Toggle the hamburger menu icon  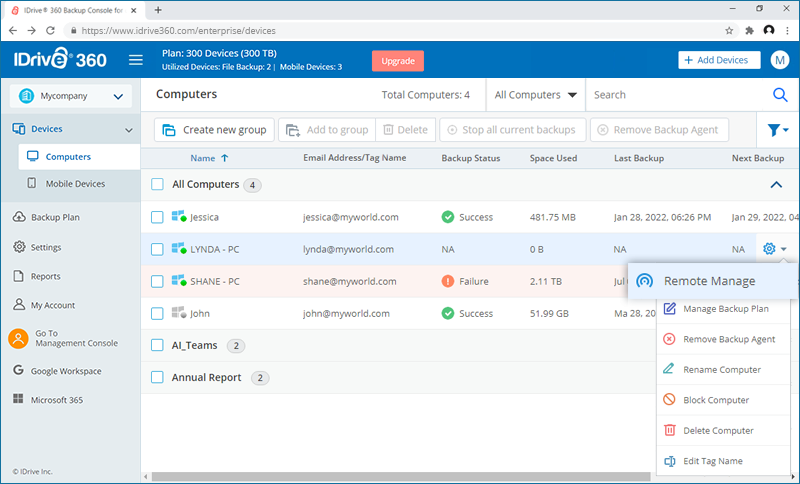[x=136, y=60]
